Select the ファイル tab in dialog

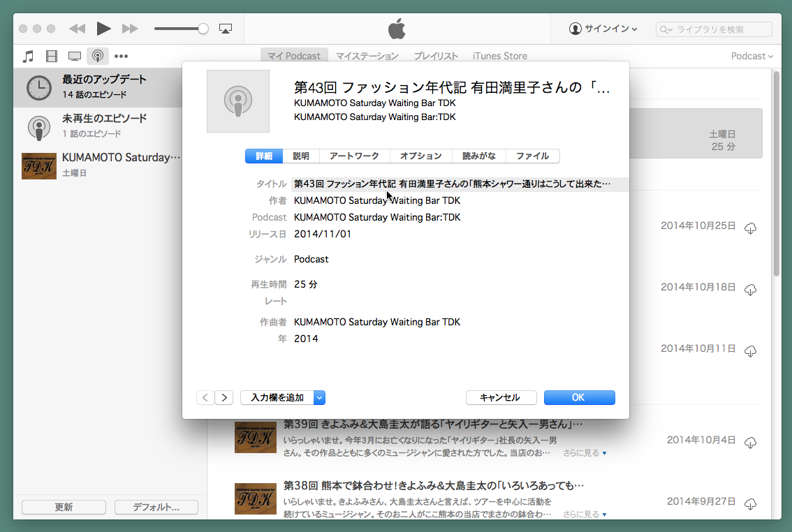532,156
